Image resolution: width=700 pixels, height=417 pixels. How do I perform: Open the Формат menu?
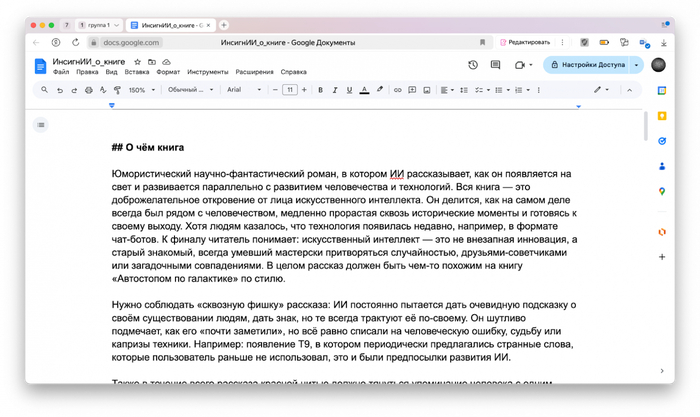168,72
